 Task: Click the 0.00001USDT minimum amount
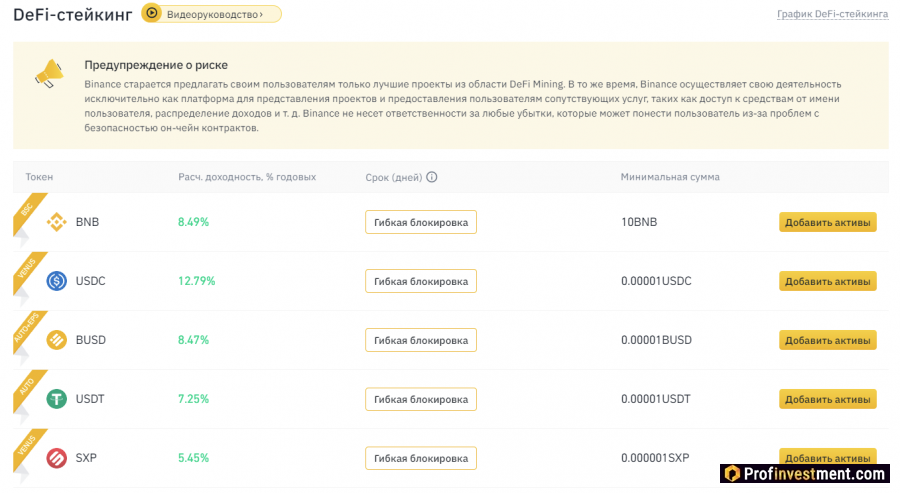pos(655,399)
